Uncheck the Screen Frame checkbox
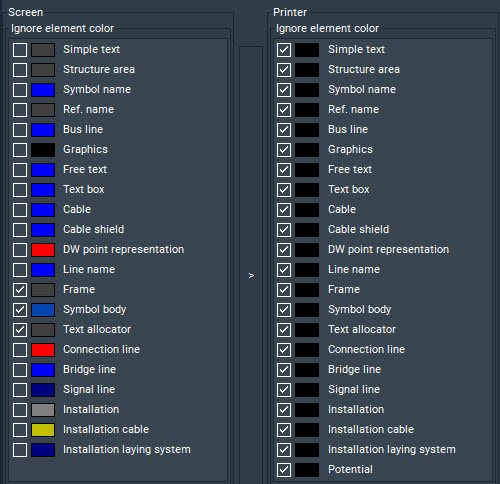Image resolution: width=500 pixels, height=484 pixels. (x=20, y=290)
